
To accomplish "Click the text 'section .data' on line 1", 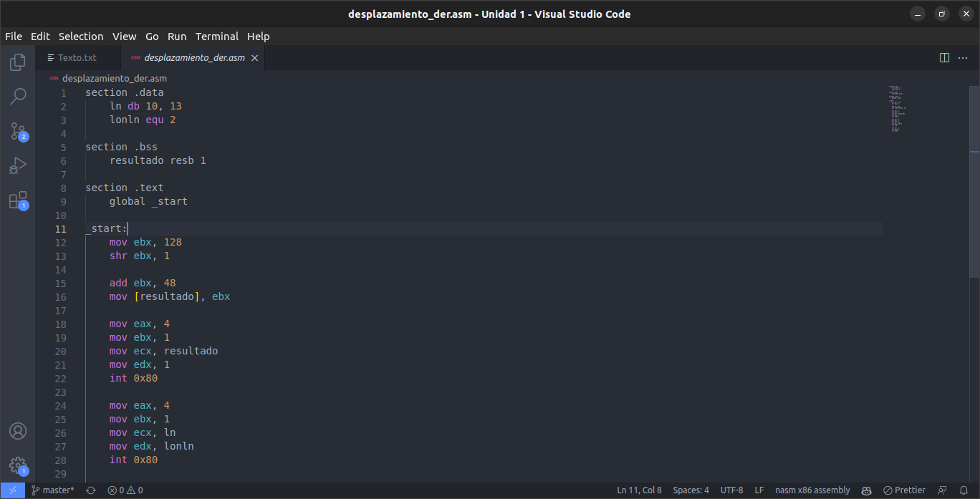I will tap(125, 92).
